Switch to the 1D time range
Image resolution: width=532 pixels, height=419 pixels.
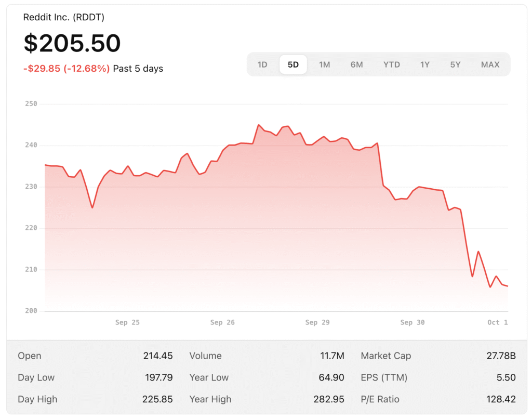pyautogui.click(x=262, y=64)
